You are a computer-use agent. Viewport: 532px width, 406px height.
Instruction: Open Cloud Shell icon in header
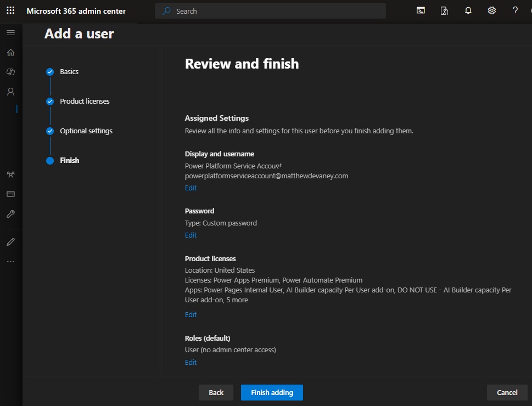click(x=421, y=10)
